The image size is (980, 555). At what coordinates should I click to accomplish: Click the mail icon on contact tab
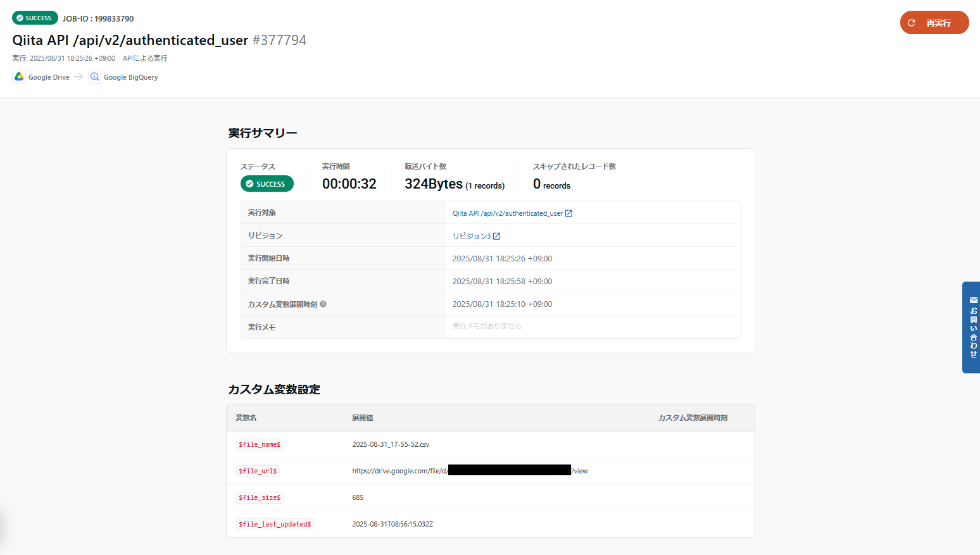(x=974, y=300)
